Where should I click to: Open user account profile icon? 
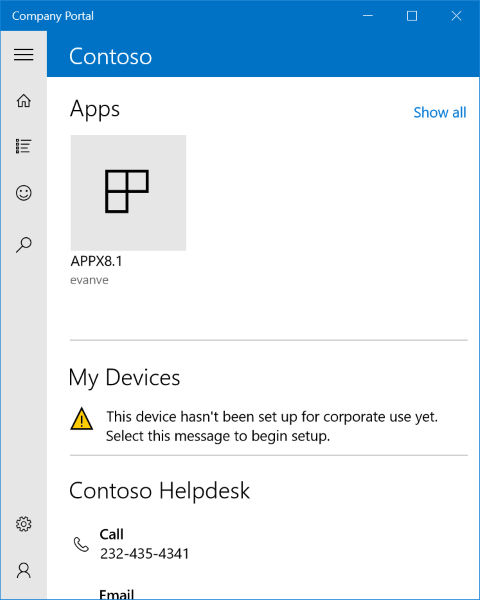point(24,570)
